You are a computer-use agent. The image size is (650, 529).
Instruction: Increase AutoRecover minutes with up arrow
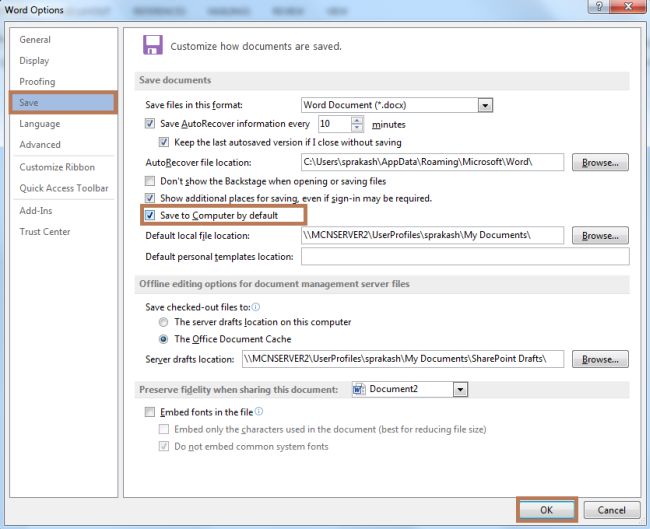(x=357, y=121)
